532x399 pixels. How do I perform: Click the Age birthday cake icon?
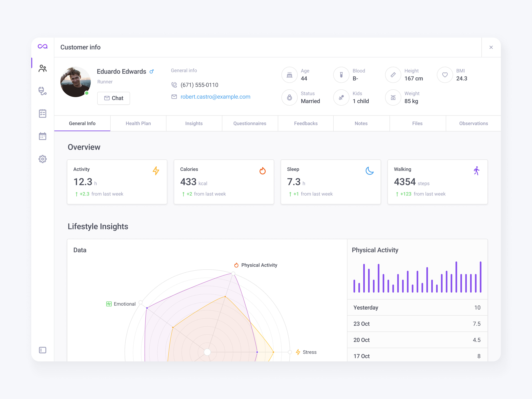(290, 75)
